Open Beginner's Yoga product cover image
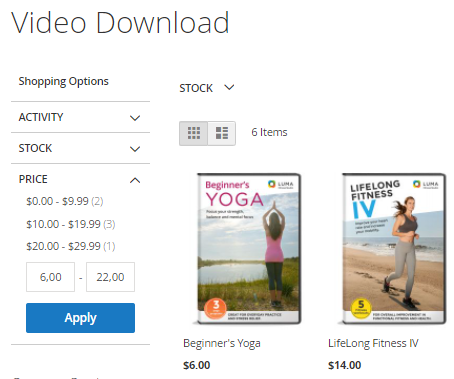The image size is (454, 379). click(249, 249)
